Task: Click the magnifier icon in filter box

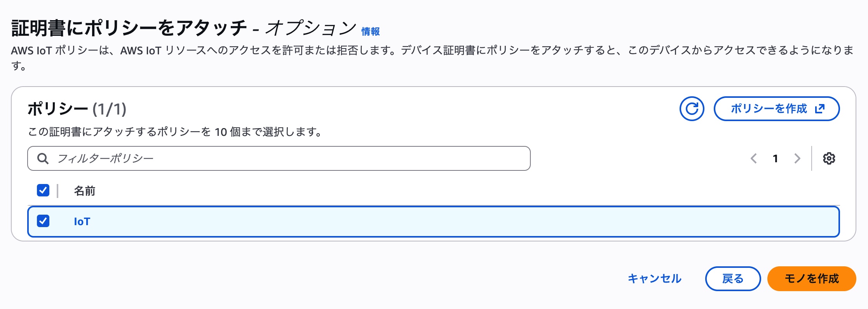Action: (43, 158)
